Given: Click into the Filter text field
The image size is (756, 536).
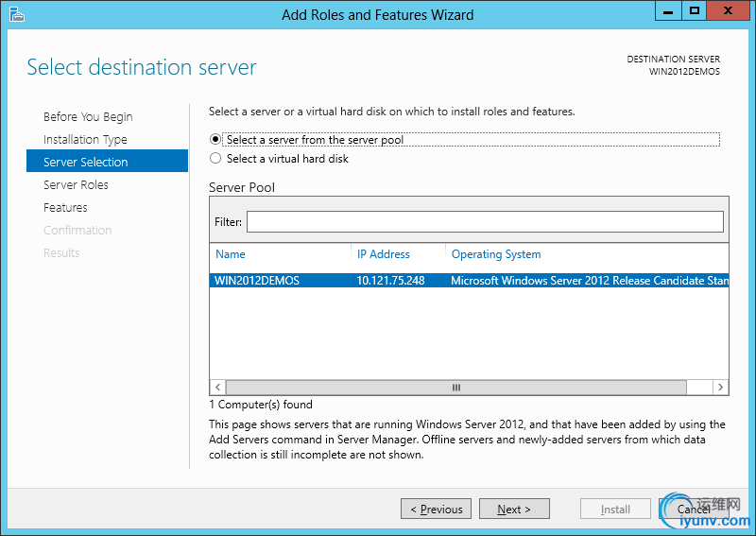Looking at the screenshot, I should (485, 222).
